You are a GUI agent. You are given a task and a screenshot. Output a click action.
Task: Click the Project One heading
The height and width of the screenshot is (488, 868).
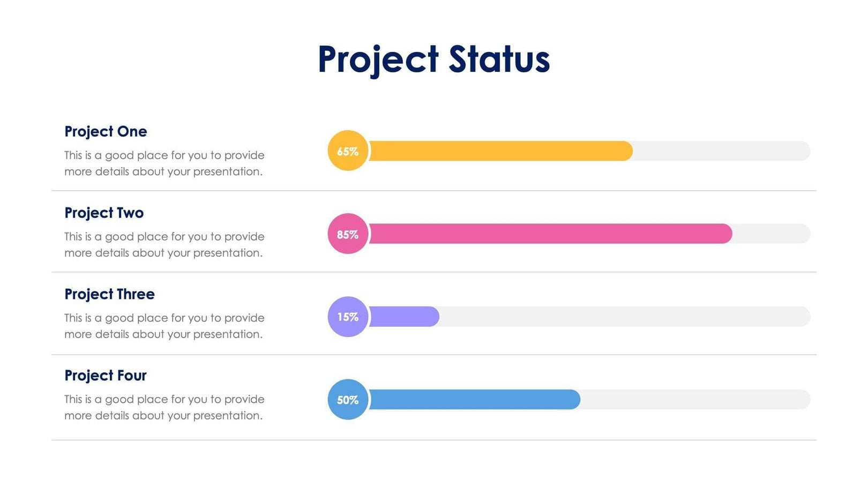point(106,131)
